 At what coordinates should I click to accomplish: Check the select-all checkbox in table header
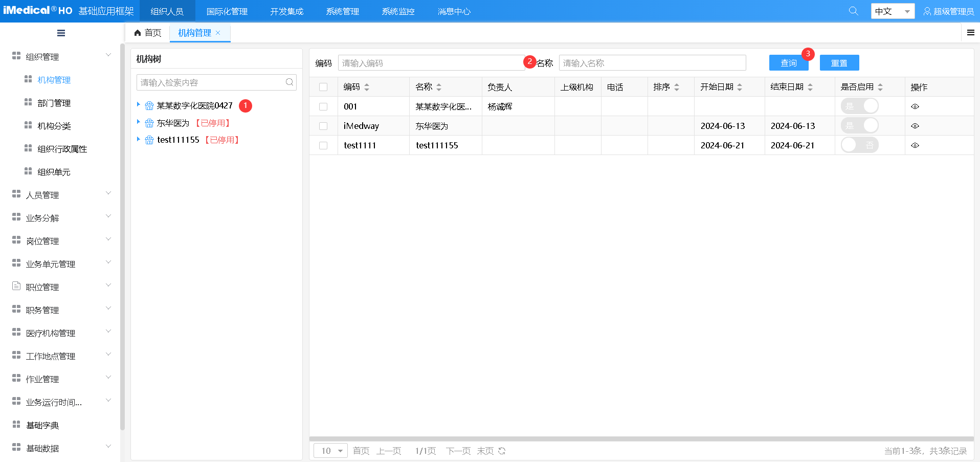323,86
